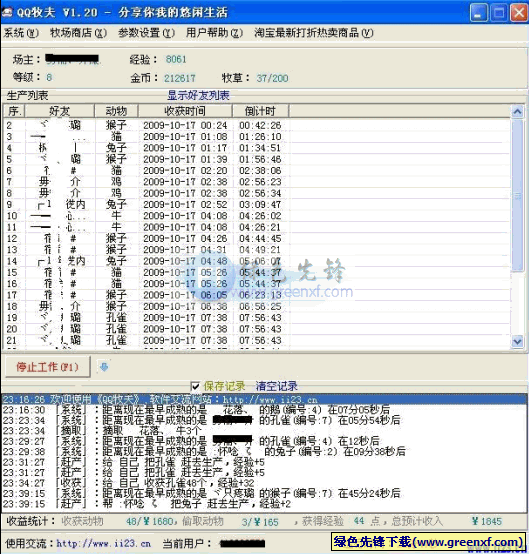Maximize the QQ牧夫 window
The width and height of the screenshot is (529, 554).
click(499, 13)
